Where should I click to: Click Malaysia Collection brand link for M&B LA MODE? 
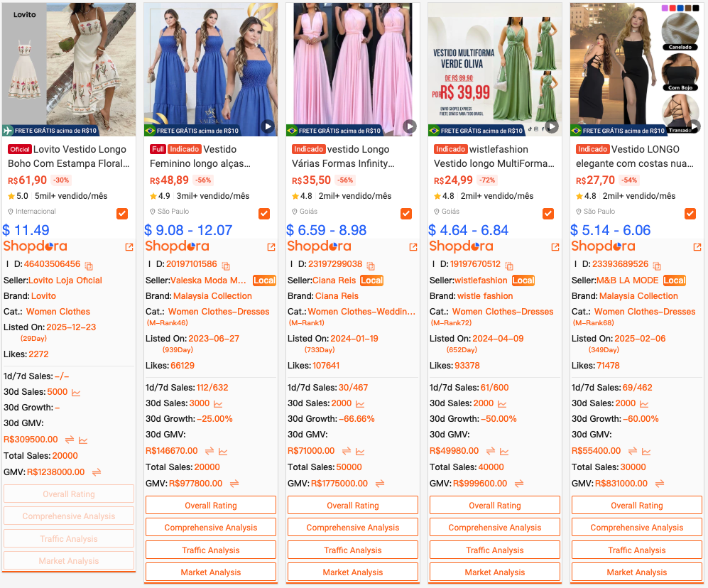point(638,296)
